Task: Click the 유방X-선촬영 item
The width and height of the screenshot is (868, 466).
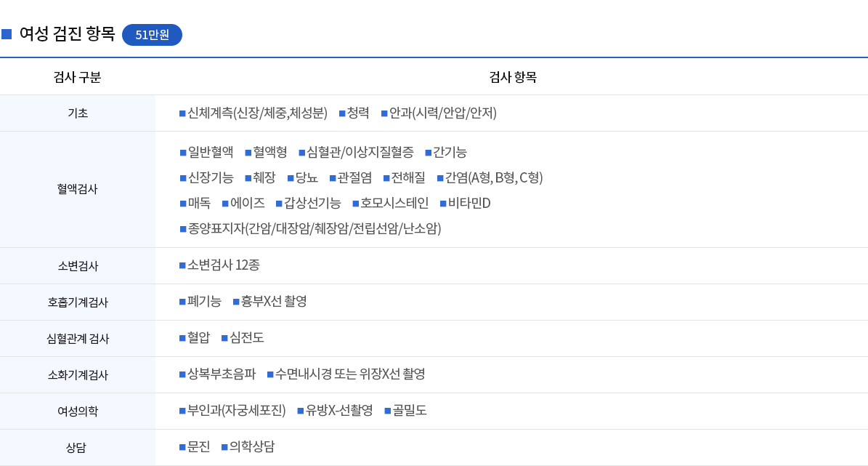Action: tap(339, 411)
